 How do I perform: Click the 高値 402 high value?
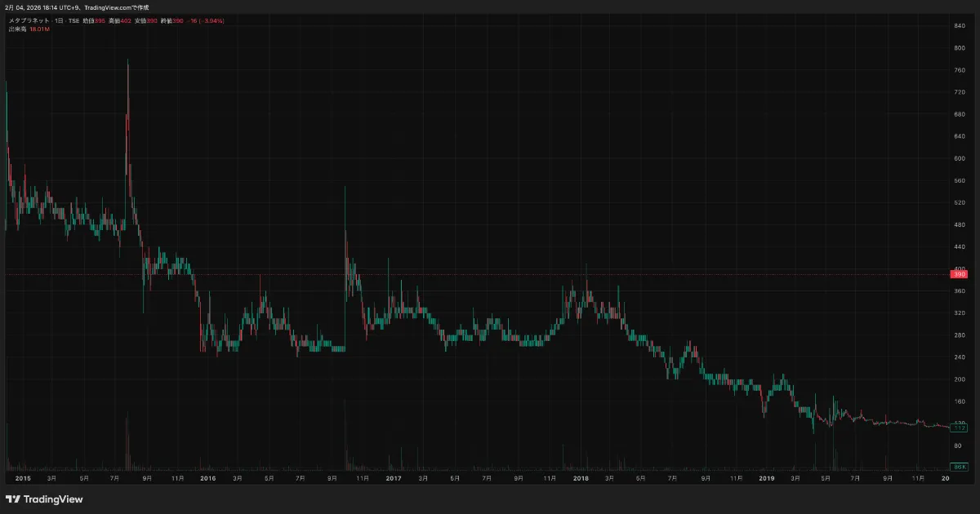[120, 20]
